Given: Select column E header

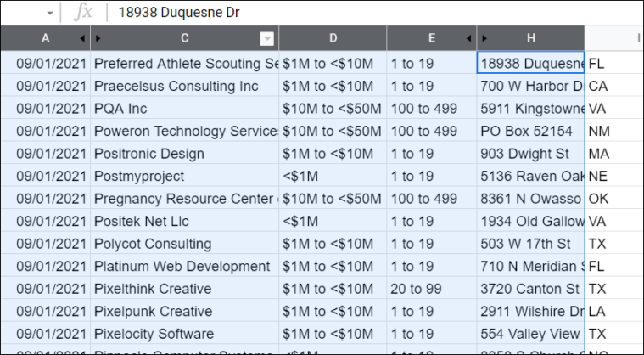Looking at the screenshot, I should (x=432, y=38).
